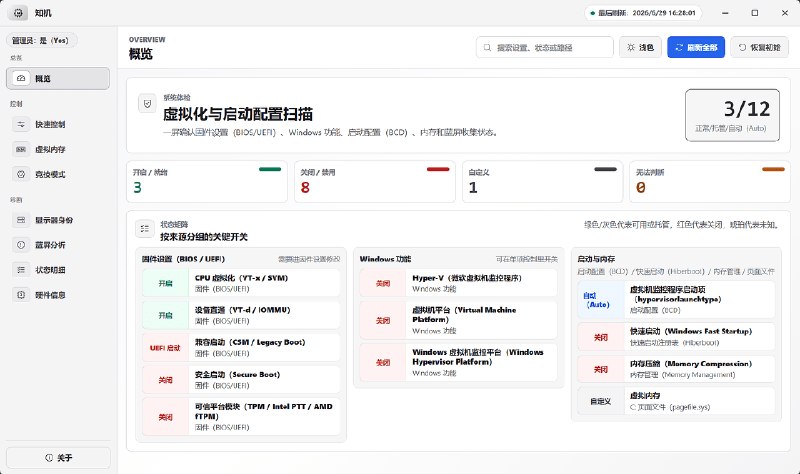Image resolution: width=800 pixels, height=474 pixels.
Task: Click the 安全启动 (Secure Boot) row
Action: (x=241, y=380)
